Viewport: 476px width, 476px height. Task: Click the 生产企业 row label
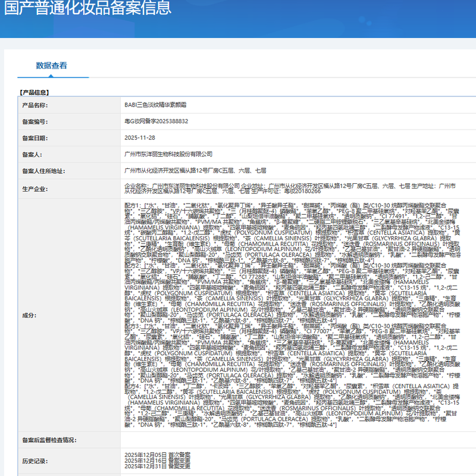[35, 189]
